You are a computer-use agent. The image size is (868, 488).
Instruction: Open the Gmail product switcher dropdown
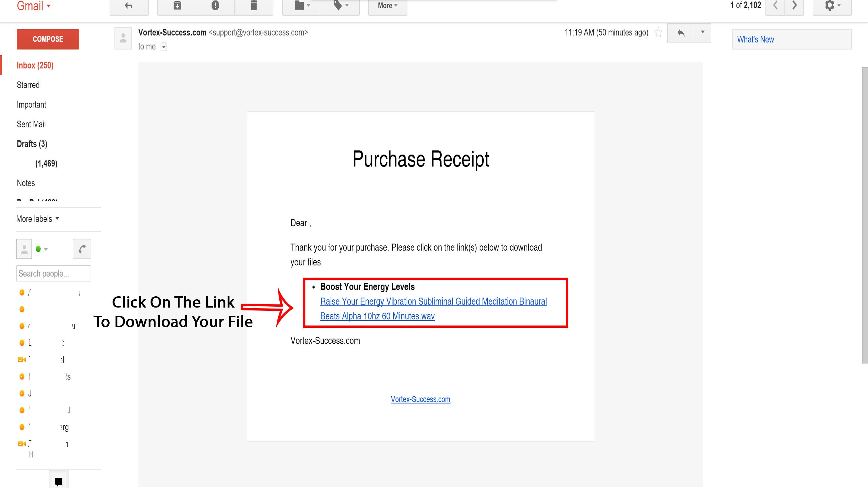[34, 6]
